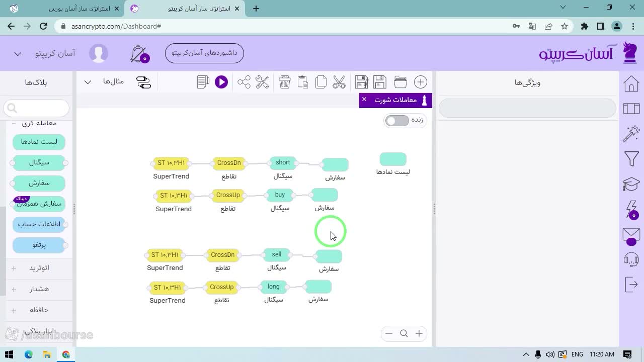This screenshot has height=362, width=644.
Task: Expand the هشدار section
Action: [x=14, y=289]
